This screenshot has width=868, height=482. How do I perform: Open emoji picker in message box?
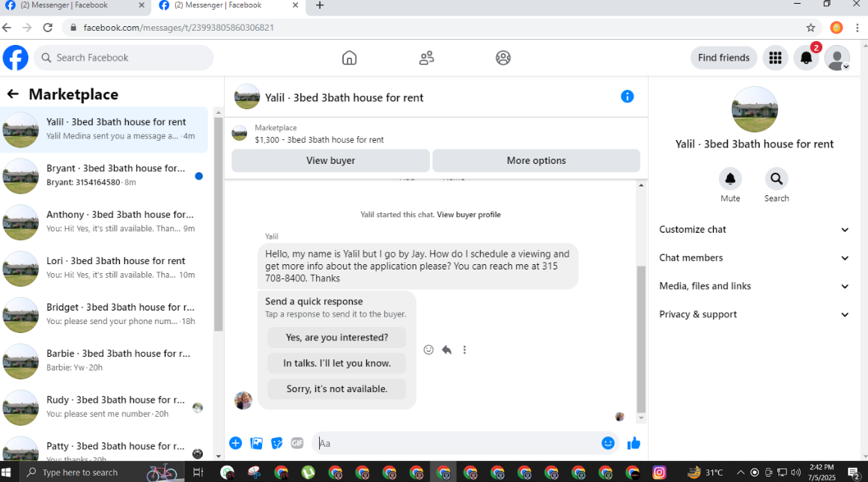[608, 443]
